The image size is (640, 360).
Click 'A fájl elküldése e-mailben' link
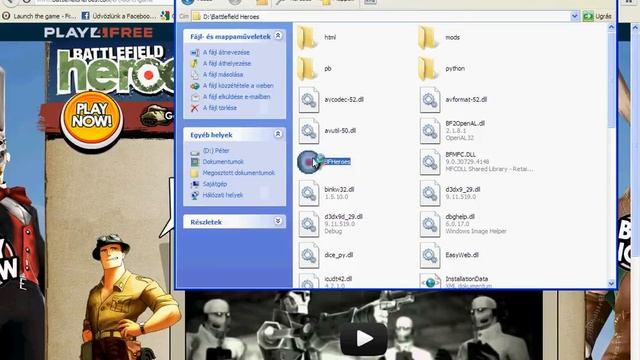pos(236,97)
